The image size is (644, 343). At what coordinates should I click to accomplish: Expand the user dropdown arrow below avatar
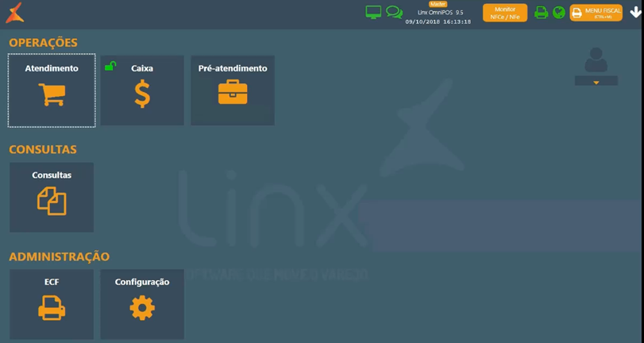tap(596, 81)
